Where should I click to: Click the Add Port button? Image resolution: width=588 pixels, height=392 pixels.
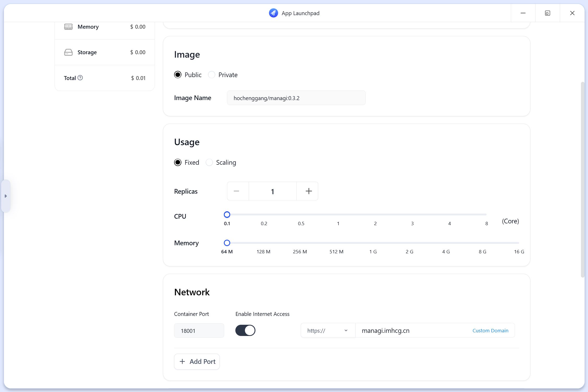pyautogui.click(x=197, y=362)
